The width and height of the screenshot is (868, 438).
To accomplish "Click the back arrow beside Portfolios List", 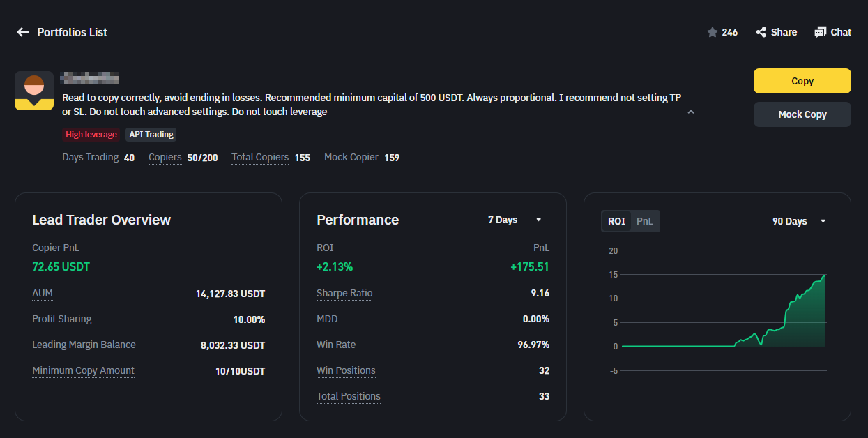I will 23,32.
